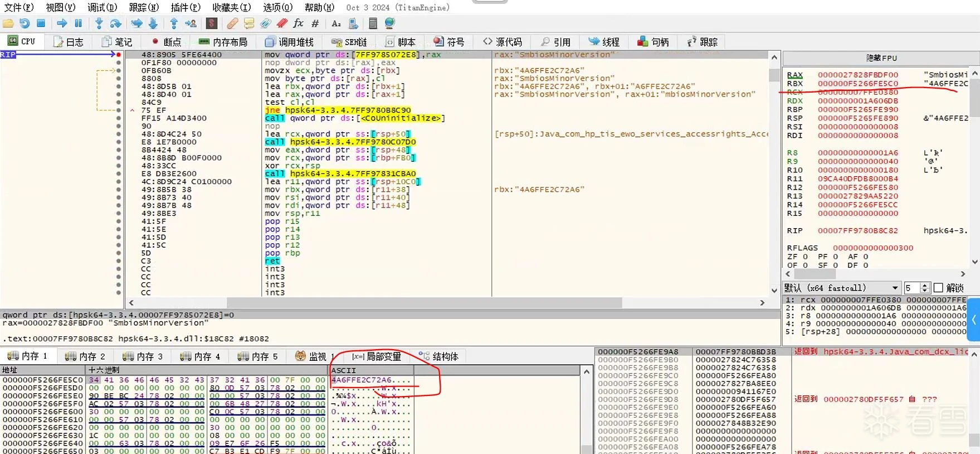Switch to the 内存布局 tab
This screenshot has width=980, height=454.
pos(223,42)
